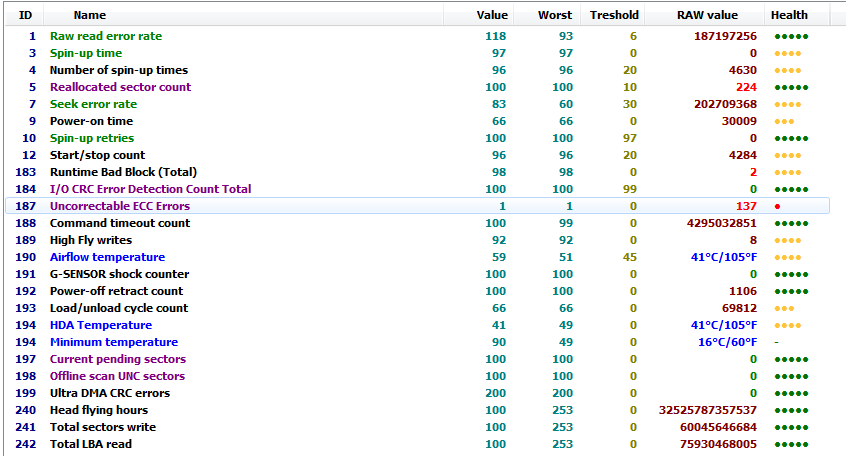Image resolution: width=846 pixels, height=456 pixels.
Task: Select Load/unload cycle count row
Action: (x=417, y=308)
